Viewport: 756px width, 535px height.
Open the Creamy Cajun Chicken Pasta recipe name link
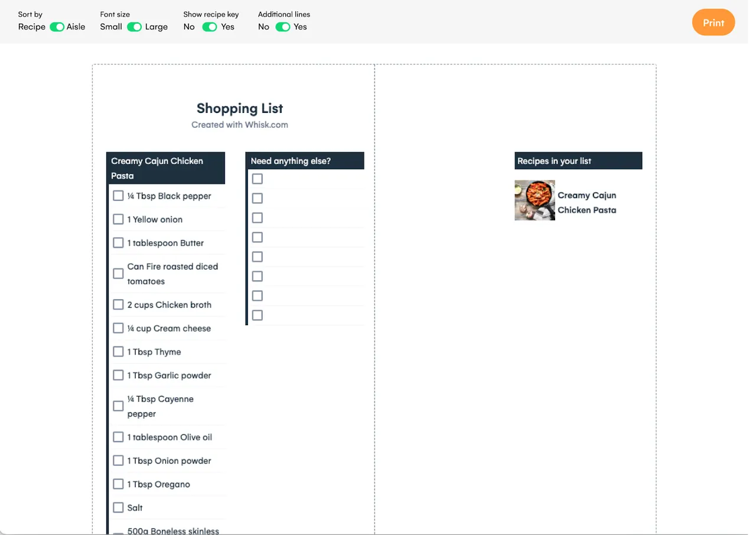click(586, 202)
